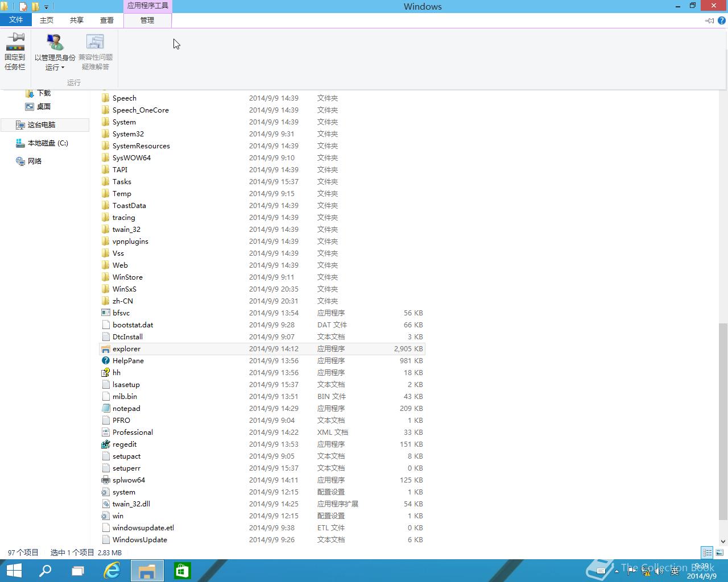Select the SystemResources folder
728x582 pixels.
tap(262, 146)
